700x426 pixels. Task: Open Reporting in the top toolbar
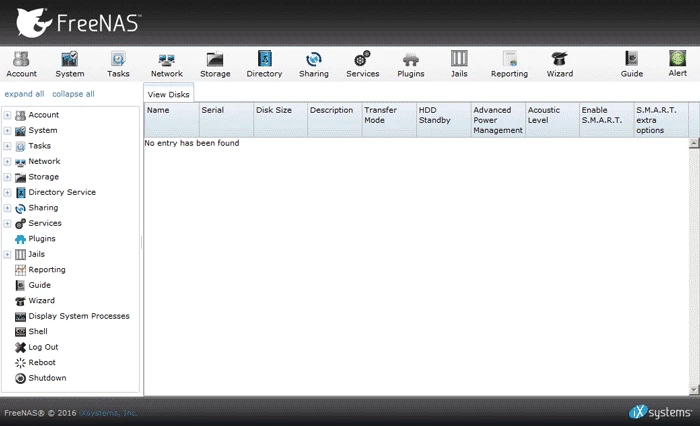(509, 64)
